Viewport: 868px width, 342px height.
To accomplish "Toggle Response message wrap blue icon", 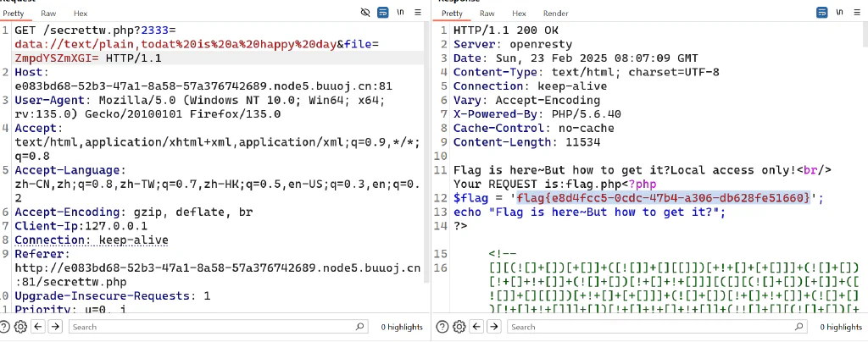I will [822, 13].
